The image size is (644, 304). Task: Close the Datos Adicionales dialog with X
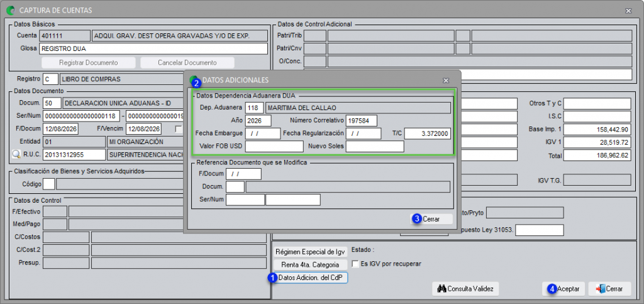coord(446,80)
